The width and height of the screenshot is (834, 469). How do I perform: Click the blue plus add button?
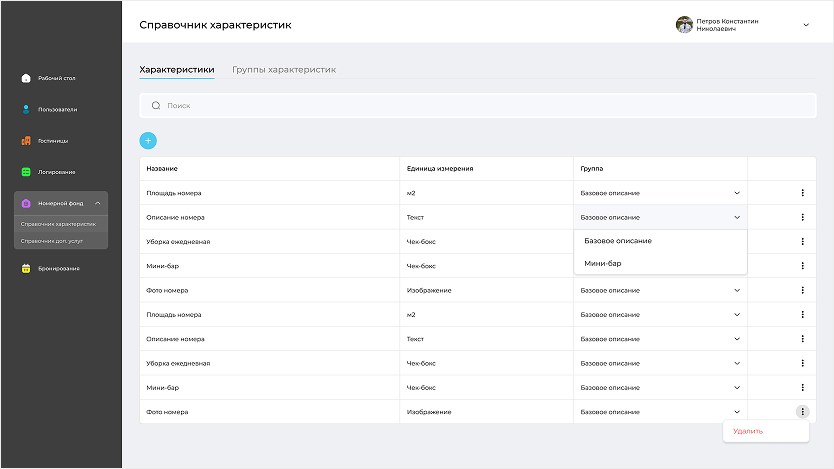tap(148, 141)
